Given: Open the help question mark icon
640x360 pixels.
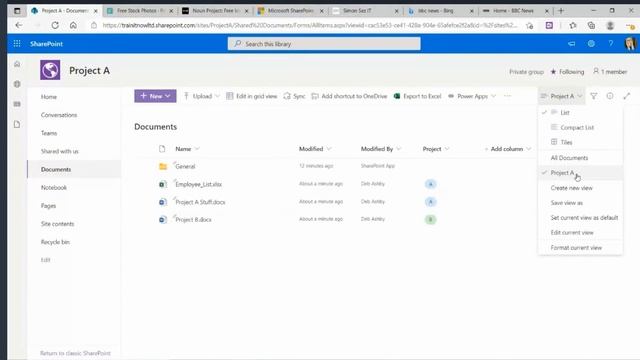Looking at the screenshot, I should point(611,44).
